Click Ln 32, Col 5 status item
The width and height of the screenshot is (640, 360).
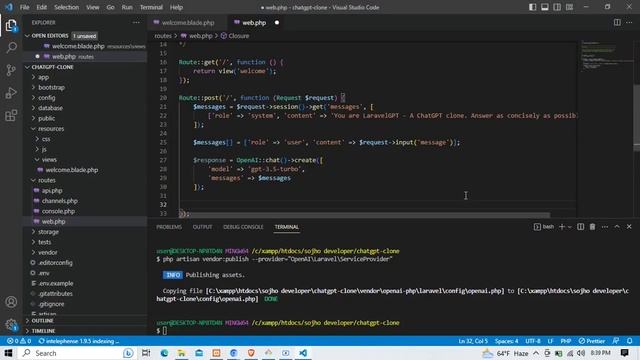473,341
